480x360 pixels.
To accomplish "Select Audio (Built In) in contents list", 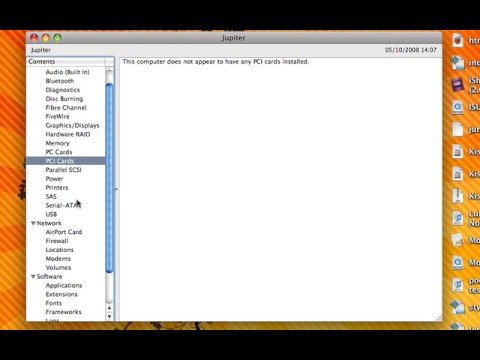I will 67,72.
